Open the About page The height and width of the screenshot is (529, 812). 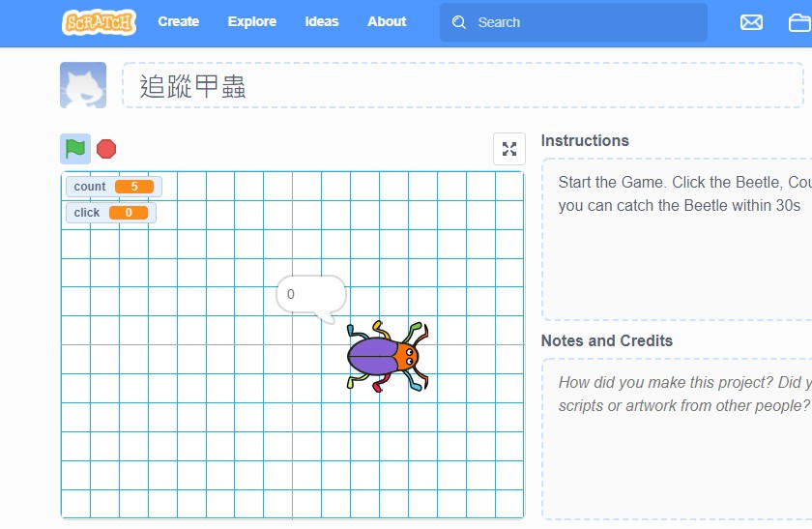(x=387, y=22)
